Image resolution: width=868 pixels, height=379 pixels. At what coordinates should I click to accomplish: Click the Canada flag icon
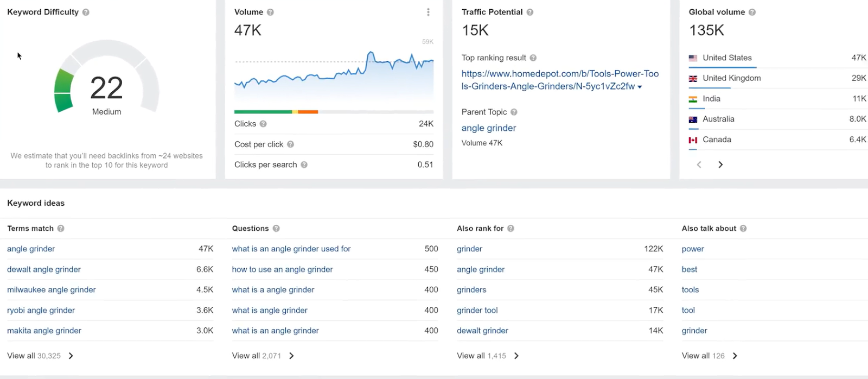pyautogui.click(x=693, y=140)
